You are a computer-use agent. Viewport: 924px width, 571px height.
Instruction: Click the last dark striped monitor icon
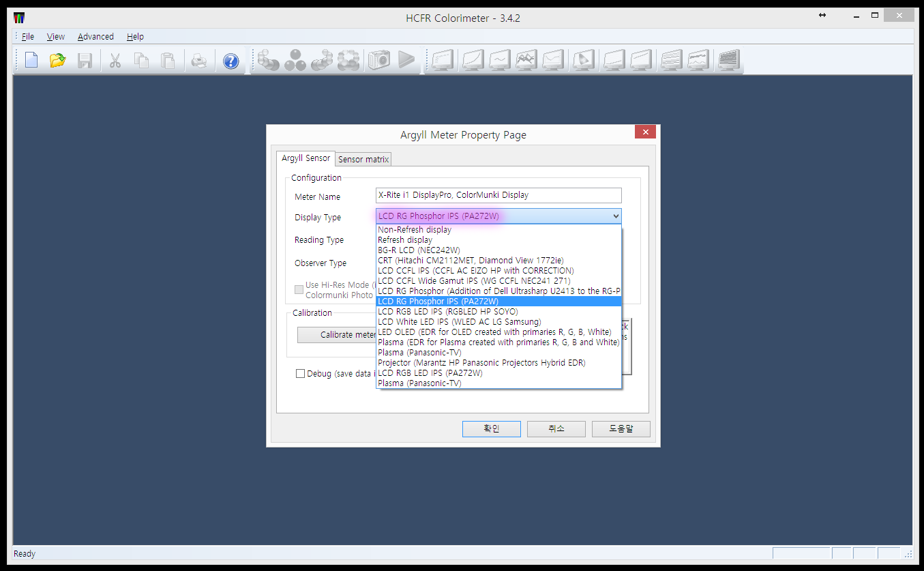(x=730, y=61)
